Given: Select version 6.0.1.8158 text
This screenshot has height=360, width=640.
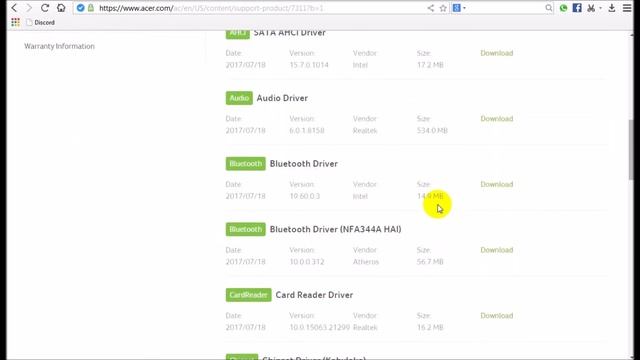Looking at the screenshot, I should click(x=307, y=131).
